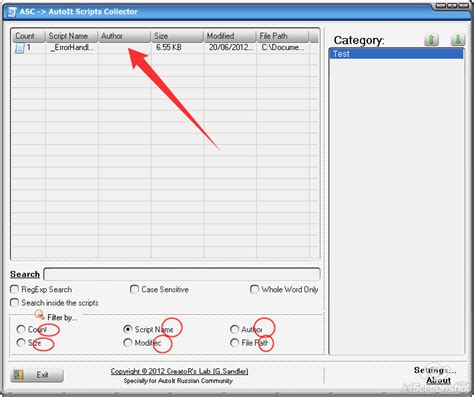Sort by the Count column header
This screenshot has height=397, width=474.
[29, 36]
